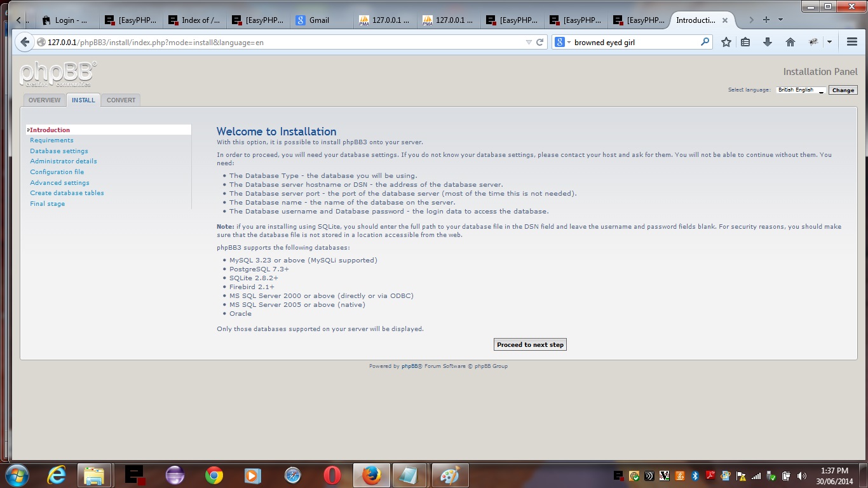Image resolution: width=868 pixels, height=488 pixels.
Task: Open the Windows Start button
Action: pos(16,475)
